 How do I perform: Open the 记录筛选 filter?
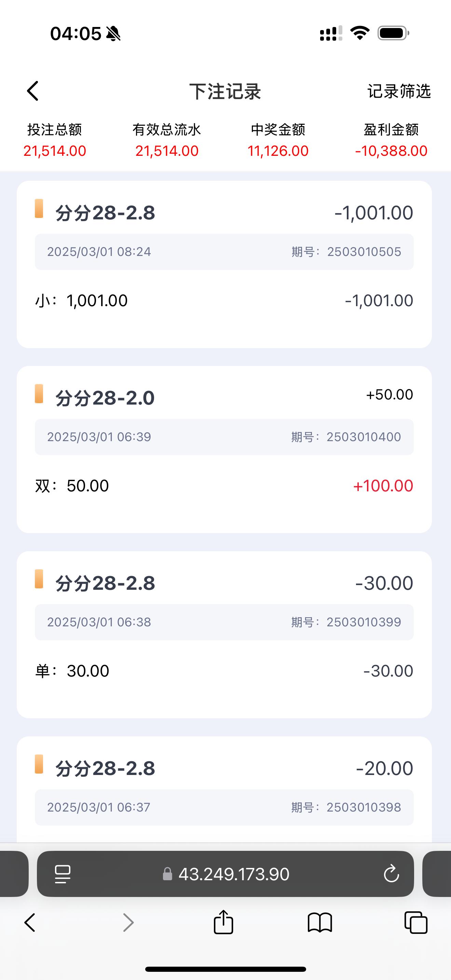398,91
